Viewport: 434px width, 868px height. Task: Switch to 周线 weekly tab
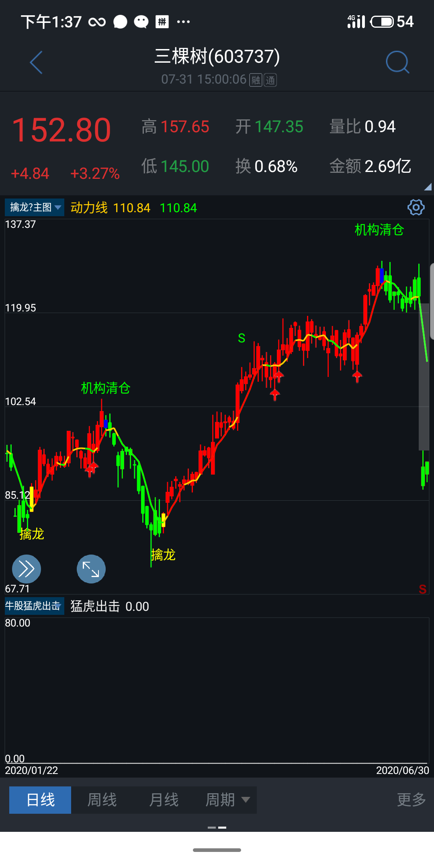coord(102,800)
